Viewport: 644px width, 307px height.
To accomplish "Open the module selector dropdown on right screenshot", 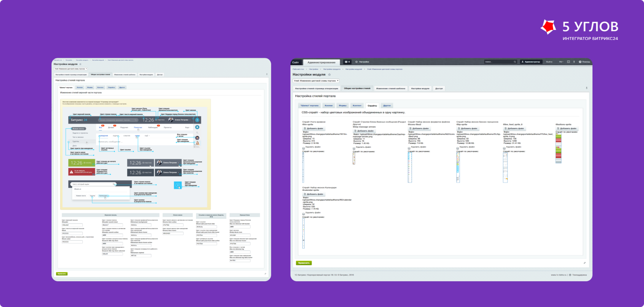I will click(x=316, y=81).
